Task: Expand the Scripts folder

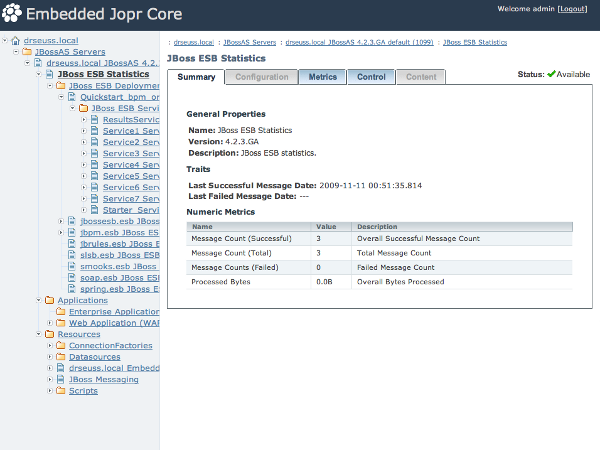Action: click(x=50, y=391)
